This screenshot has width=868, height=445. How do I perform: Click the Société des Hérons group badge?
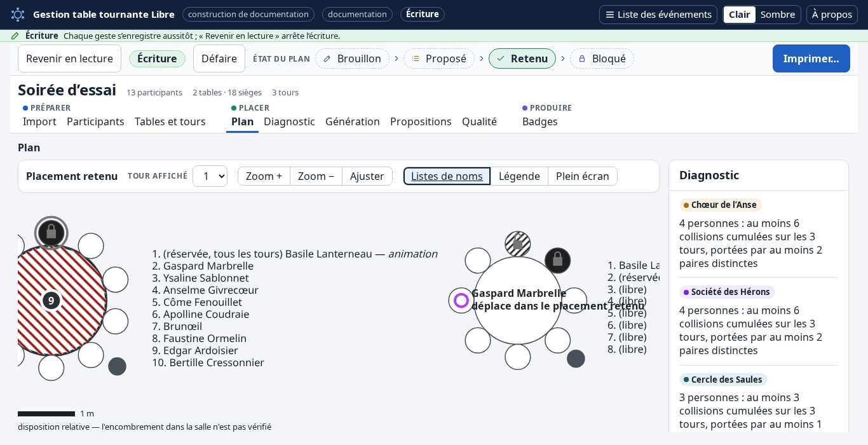727,292
